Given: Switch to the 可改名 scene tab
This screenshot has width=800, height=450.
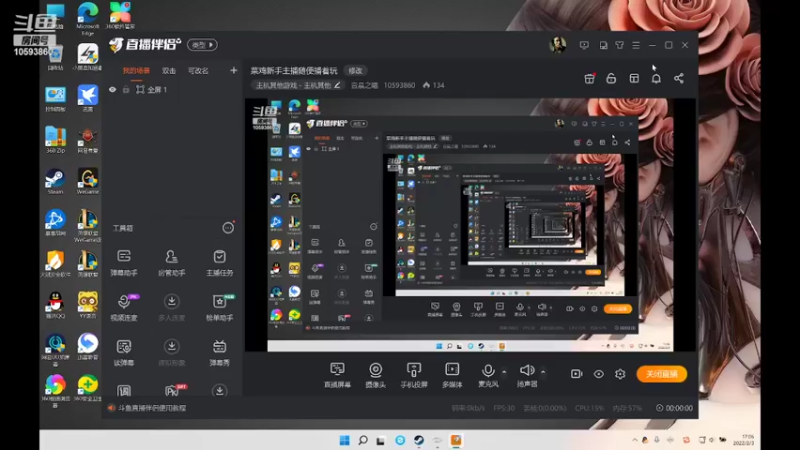Looking at the screenshot, I should tap(198, 71).
